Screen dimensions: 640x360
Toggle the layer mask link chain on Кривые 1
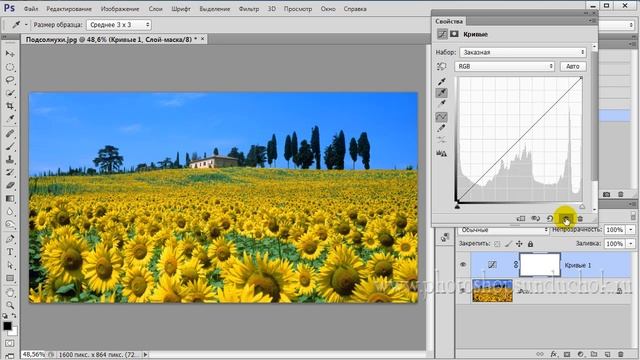point(516,265)
